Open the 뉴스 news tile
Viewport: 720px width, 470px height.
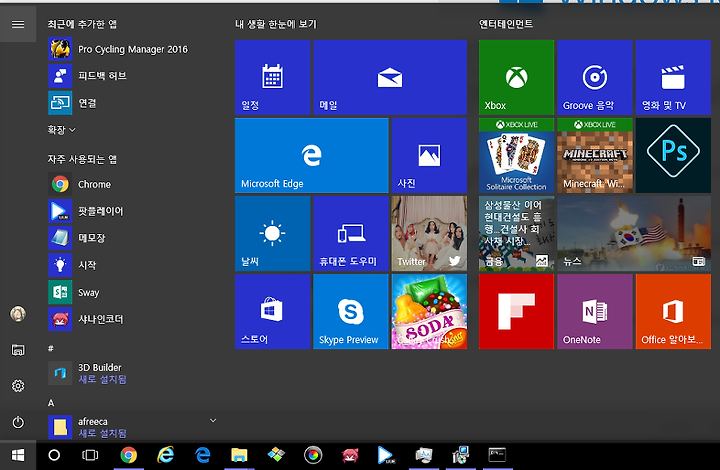[x=634, y=234]
